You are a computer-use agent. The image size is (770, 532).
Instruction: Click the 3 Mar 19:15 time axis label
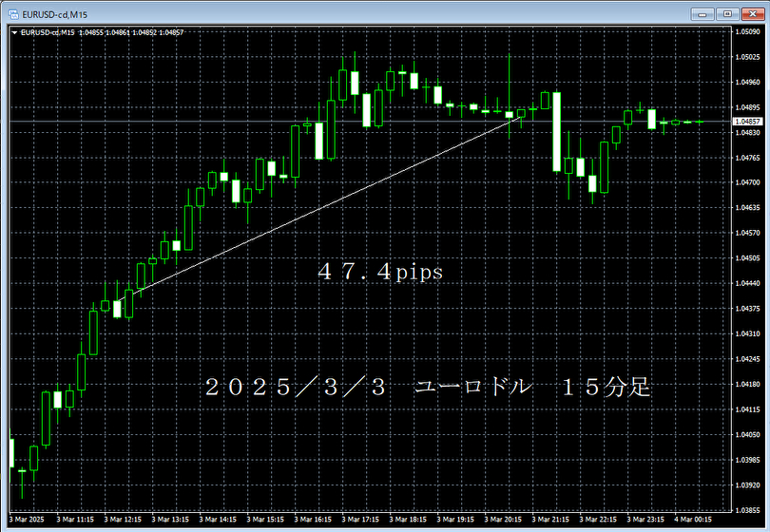click(455, 520)
